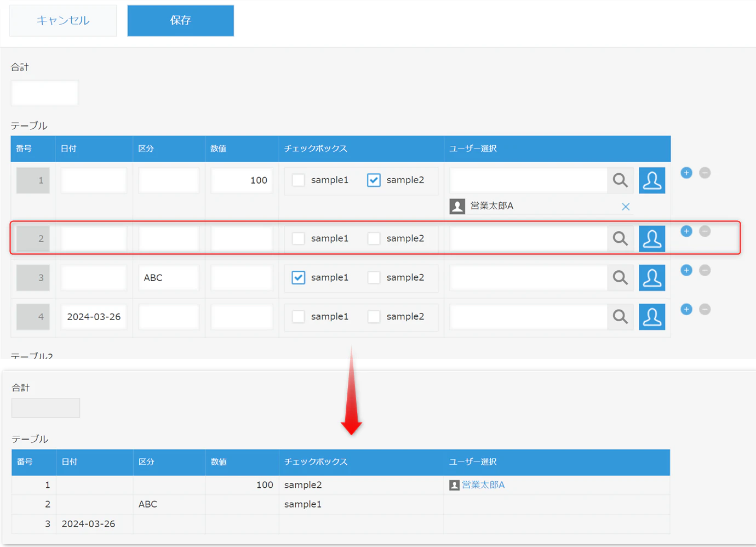Click the user search field in row 1
Image resolution: width=756 pixels, height=547 pixels.
[x=529, y=180]
